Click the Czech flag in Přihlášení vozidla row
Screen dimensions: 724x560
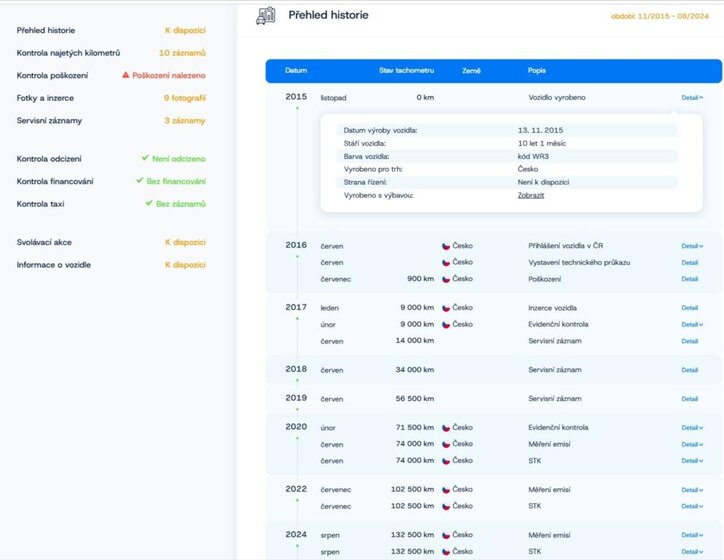[446, 245]
